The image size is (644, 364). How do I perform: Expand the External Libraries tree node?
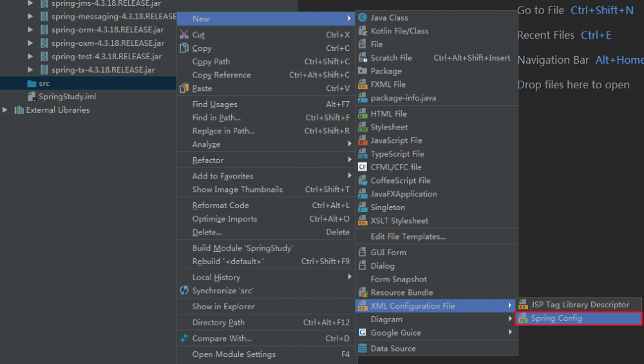6,110
